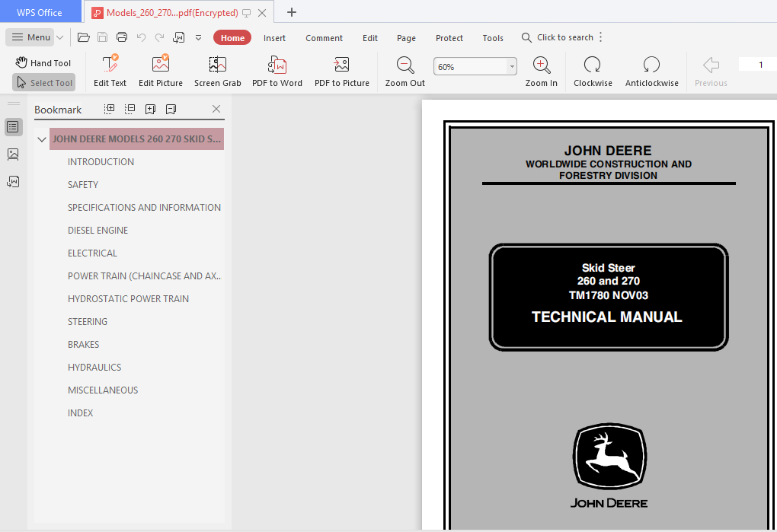The width and height of the screenshot is (777, 532).
Task: Open a new tab with plus button
Action: pos(291,12)
